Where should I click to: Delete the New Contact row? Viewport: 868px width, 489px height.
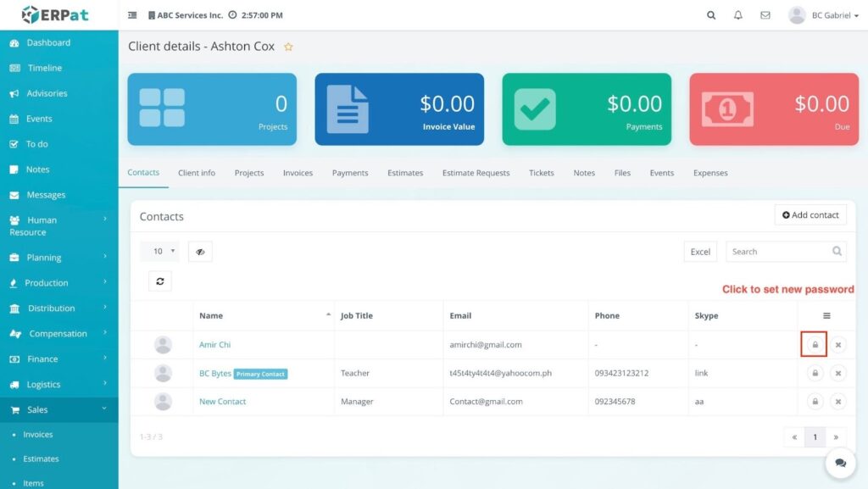pos(837,402)
